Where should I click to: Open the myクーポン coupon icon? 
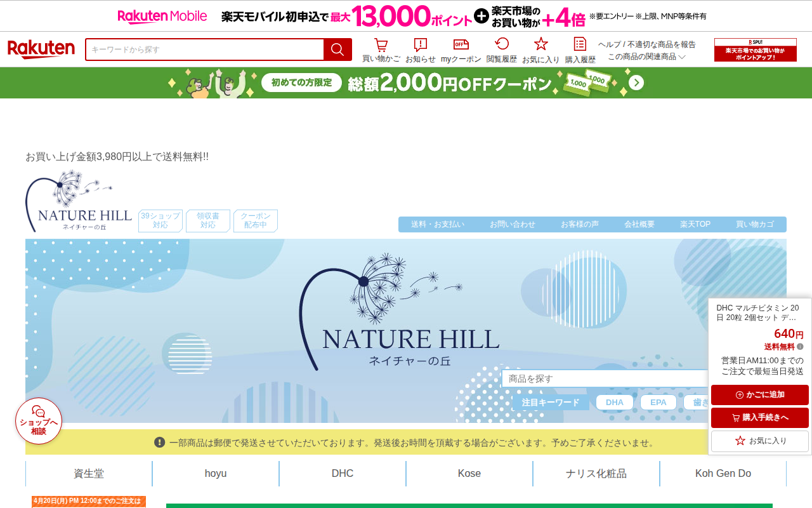coord(461,50)
